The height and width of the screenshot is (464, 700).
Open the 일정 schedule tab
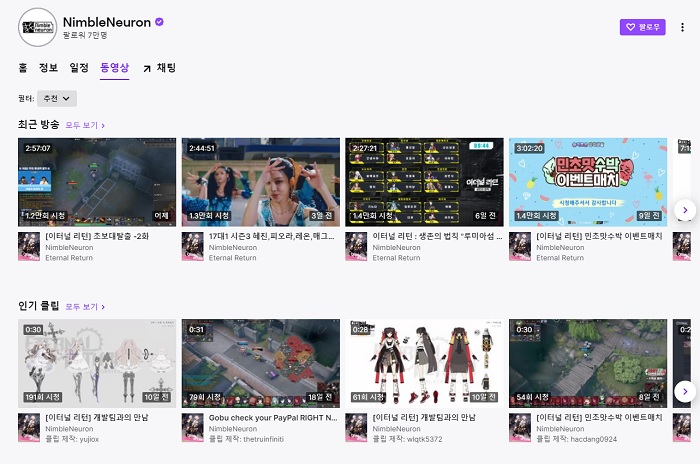[x=79, y=68]
